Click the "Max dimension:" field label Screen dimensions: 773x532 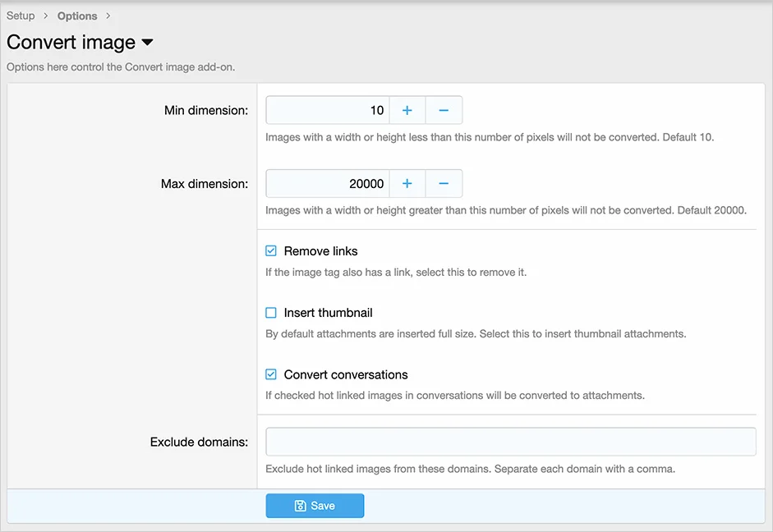point(204,184)
